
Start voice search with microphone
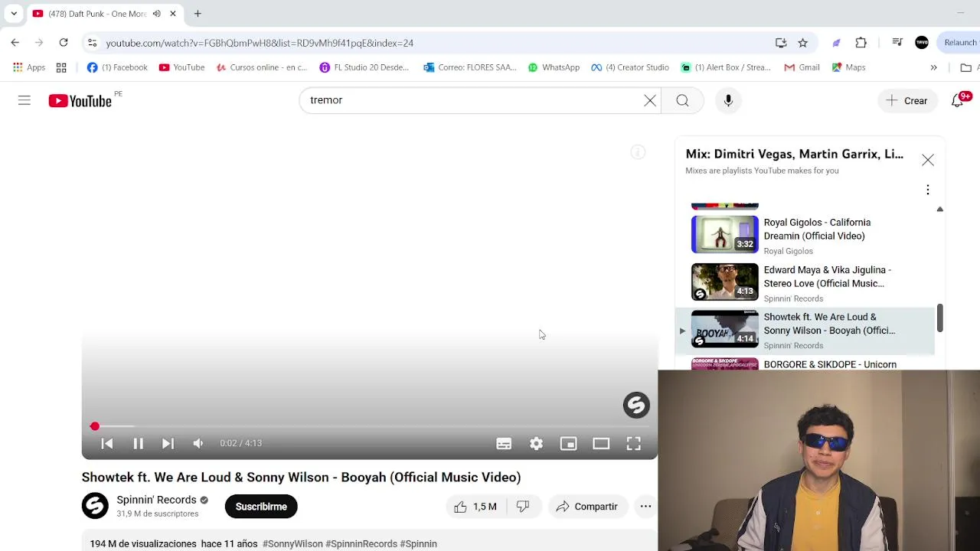728,100
